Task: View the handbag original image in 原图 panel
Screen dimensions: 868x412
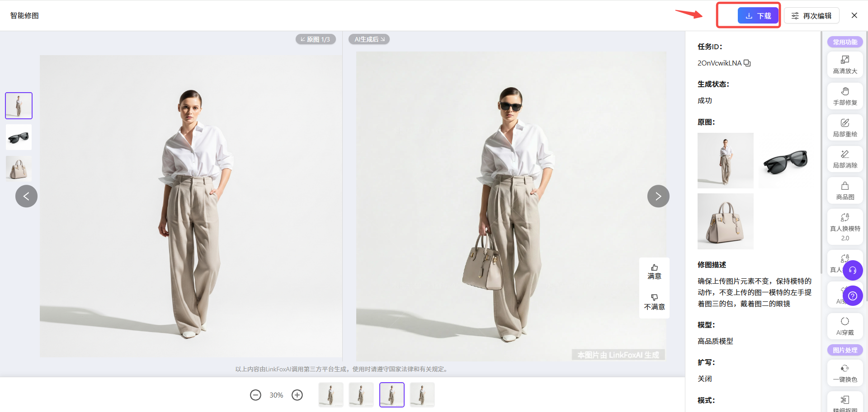Action: click(x=726, y=221)
